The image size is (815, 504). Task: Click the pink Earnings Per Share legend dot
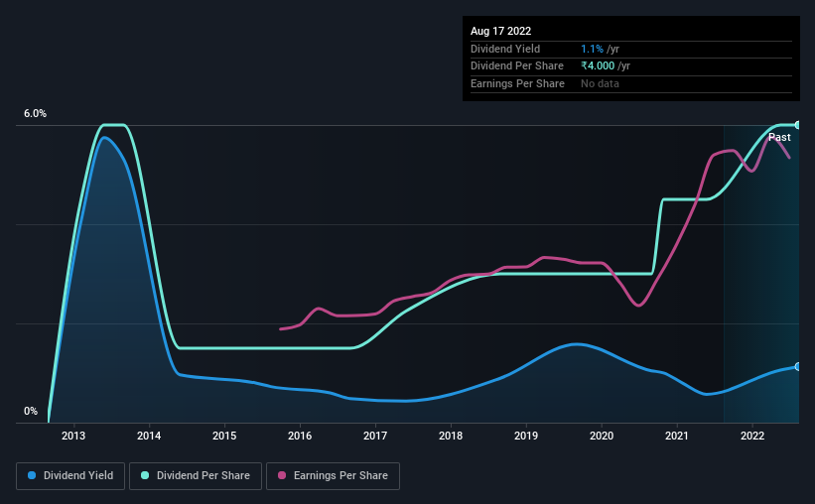[x=282, y=475]
